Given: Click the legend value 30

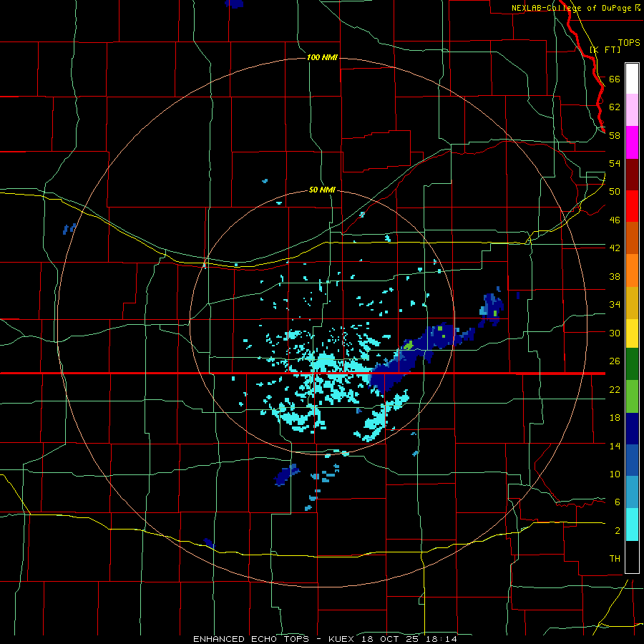Looking at the screenshot, I should pos(615,333).
